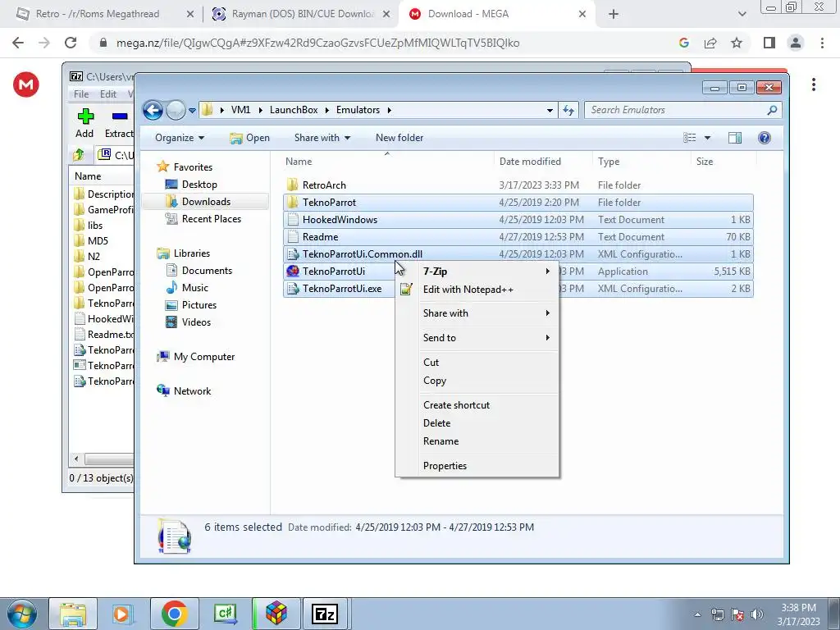Click the refresh button beside address bar
This screenshot has height=630, width=840.
pos(568,111)
